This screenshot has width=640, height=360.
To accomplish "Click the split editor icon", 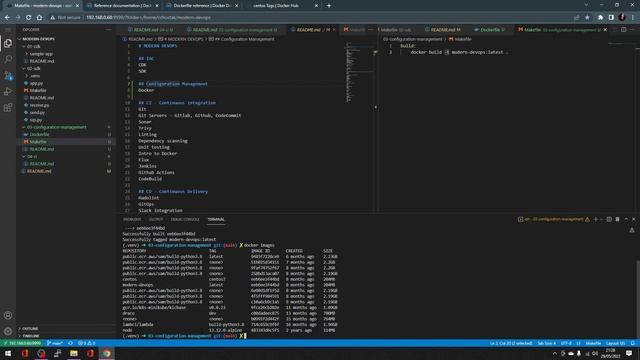I will tap(624, 29).
